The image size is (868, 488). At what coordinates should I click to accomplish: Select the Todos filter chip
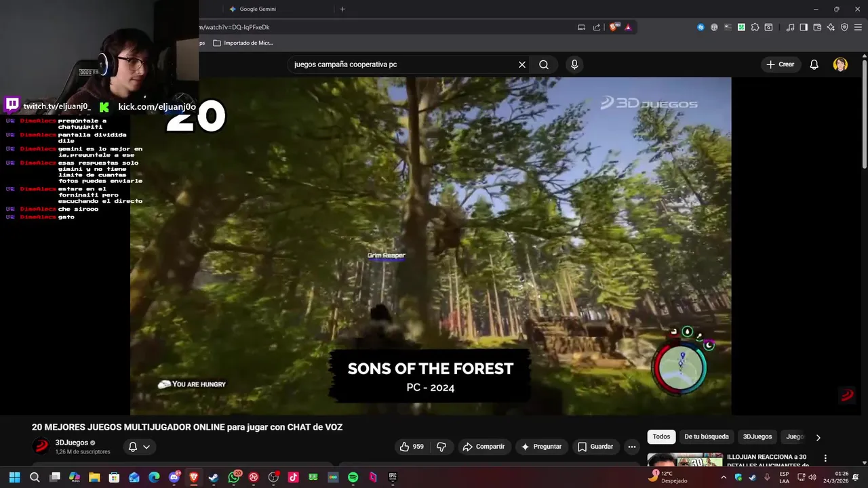coord(661,437)
